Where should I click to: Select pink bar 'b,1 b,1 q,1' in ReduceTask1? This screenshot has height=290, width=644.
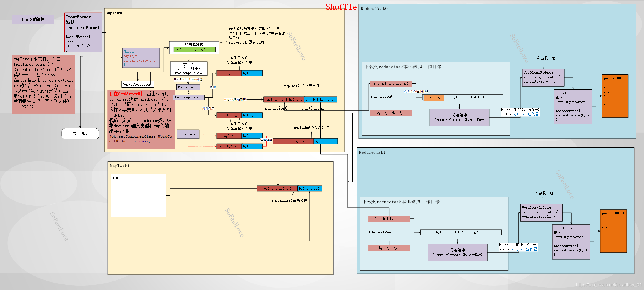click(389, 248)
